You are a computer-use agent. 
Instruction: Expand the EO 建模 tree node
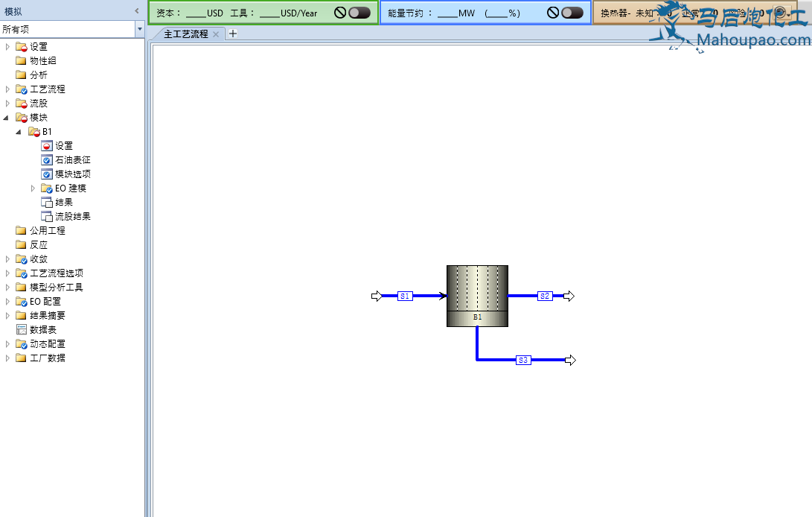tap(33, 188)
